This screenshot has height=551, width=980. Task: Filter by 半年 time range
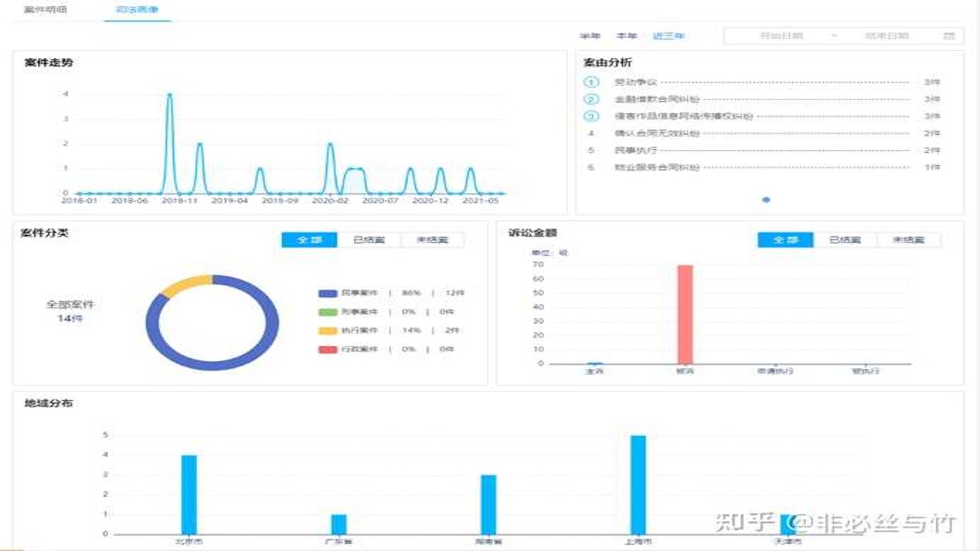[x=590, y=36]
